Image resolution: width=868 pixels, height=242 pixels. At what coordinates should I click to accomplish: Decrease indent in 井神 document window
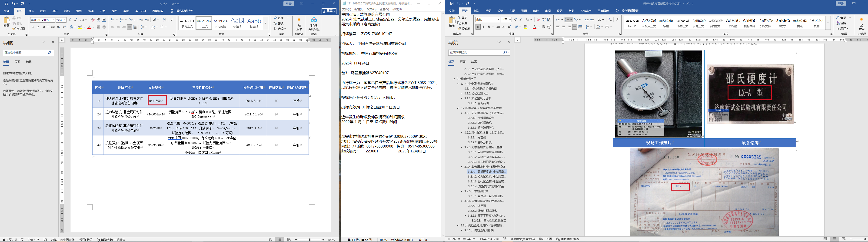(x=587, y=20)
